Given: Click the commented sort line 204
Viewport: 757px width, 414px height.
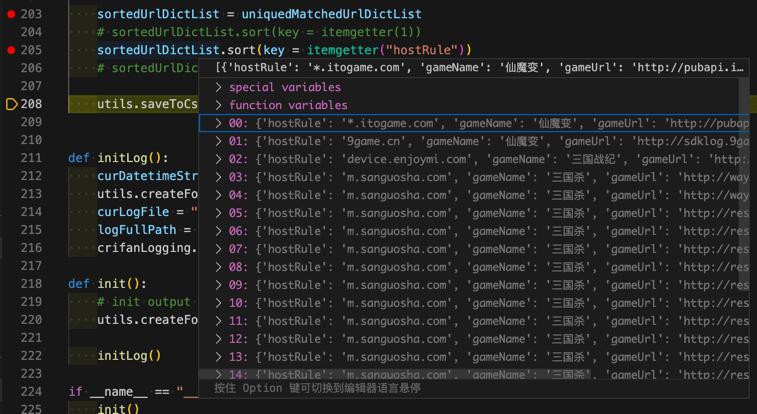Looking at the screenshot, I should [x=259, y=32].
